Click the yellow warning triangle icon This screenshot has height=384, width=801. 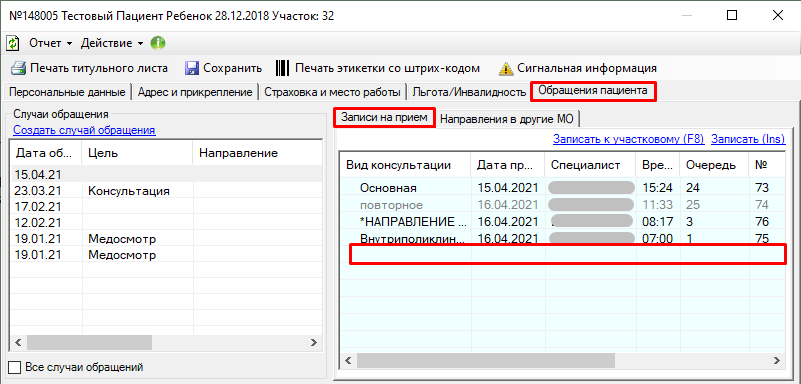click(506, 68)
